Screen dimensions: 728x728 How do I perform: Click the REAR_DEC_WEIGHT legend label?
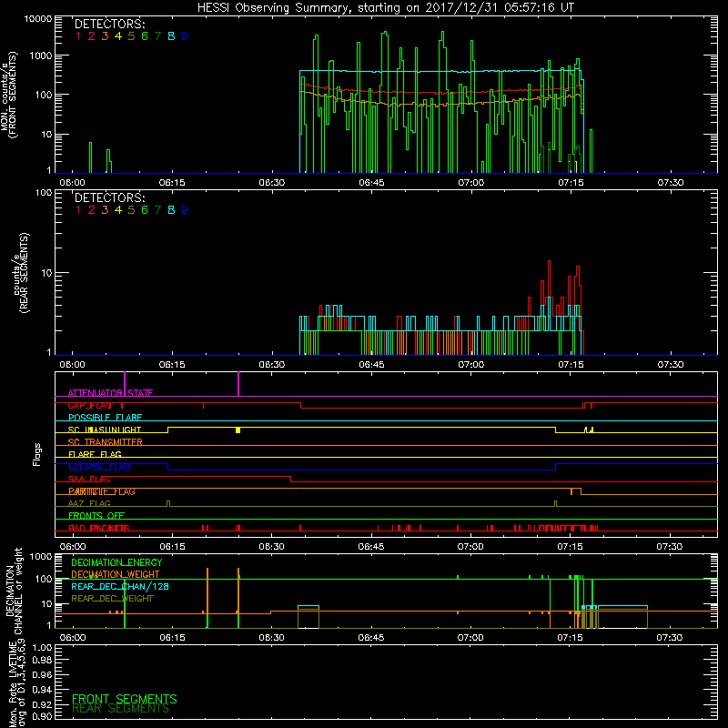pos(112,599)
